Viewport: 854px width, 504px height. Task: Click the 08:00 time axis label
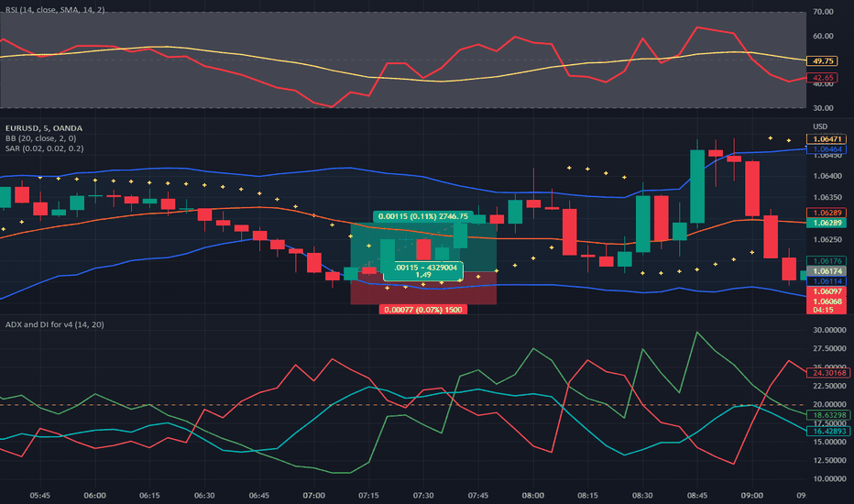click(532, 495)
